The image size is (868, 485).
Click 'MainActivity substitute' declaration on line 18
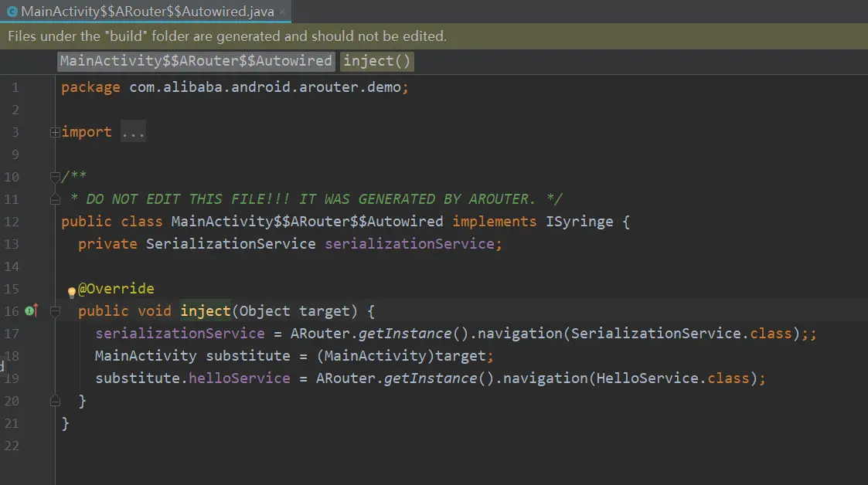192,356
